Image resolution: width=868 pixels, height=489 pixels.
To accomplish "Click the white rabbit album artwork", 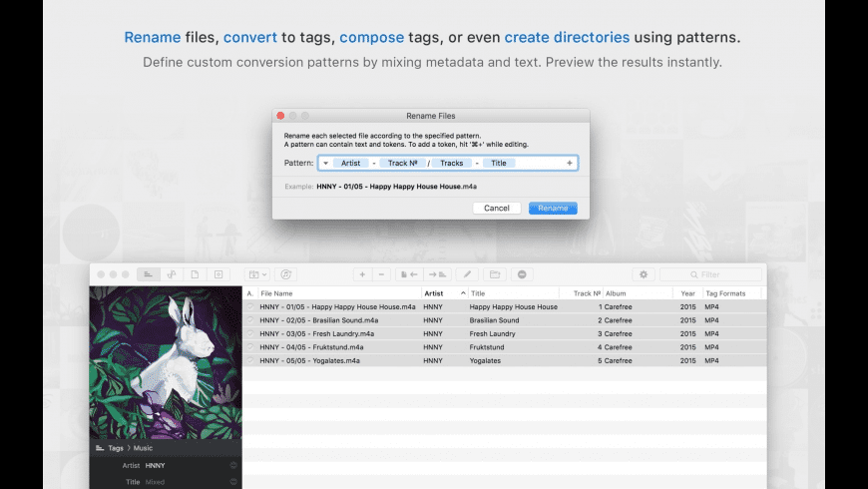I will point(166,362).
